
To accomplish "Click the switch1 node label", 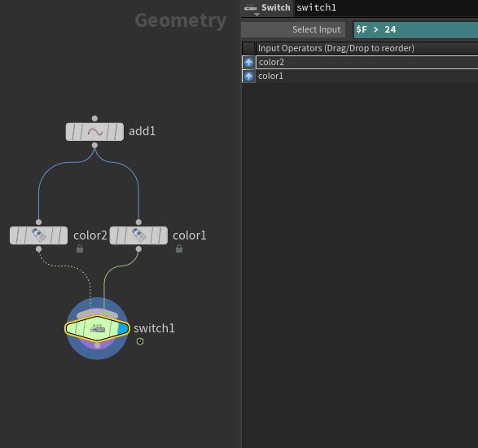I will (154, 328).
